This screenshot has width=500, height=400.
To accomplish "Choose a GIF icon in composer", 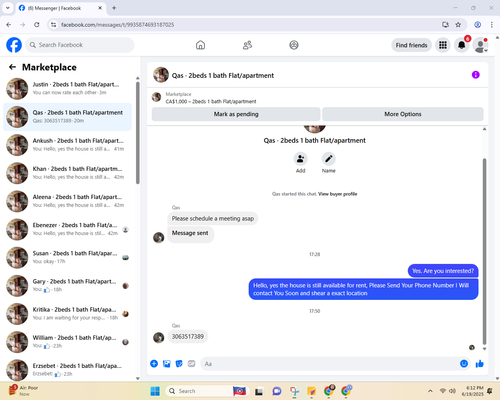I will click(191, 364).
